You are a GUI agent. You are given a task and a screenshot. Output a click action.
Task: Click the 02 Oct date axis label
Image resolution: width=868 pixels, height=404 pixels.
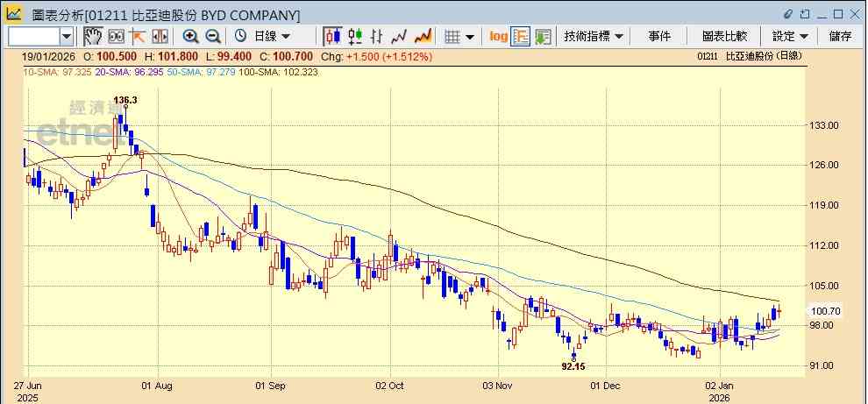coord(390,386)
